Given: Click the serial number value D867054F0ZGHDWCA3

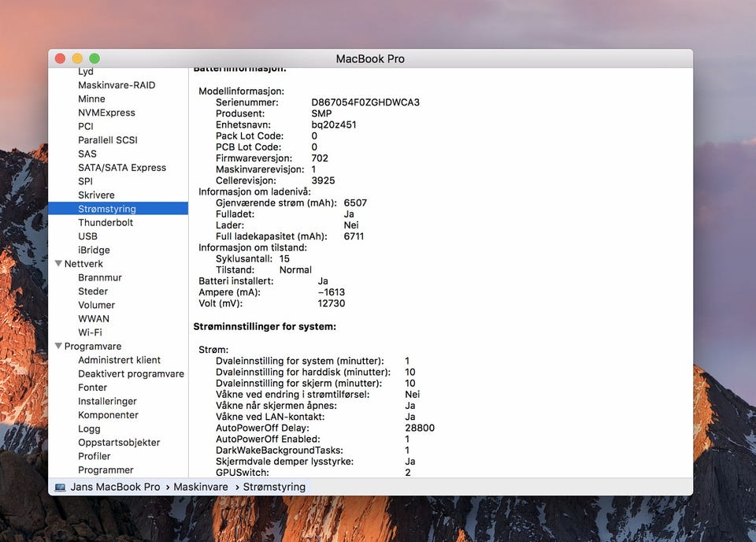Looking at the screenshot, I should 365,102.
